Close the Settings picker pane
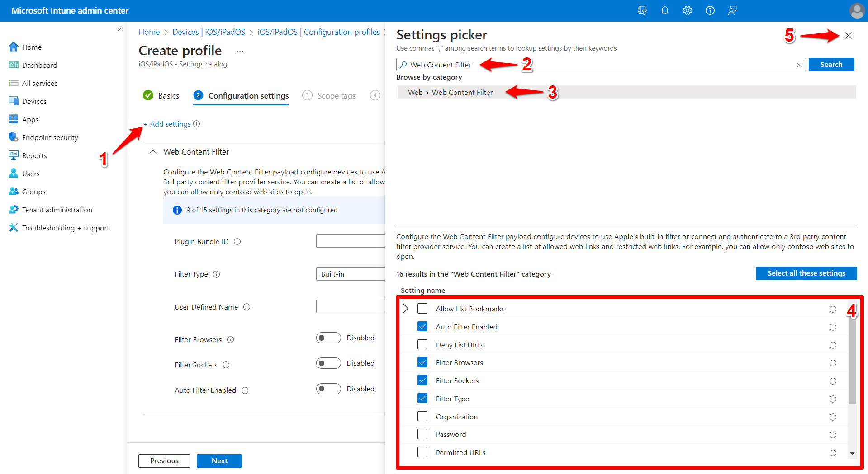The width and height of the screenshot is (868, 474). (848, 36)
